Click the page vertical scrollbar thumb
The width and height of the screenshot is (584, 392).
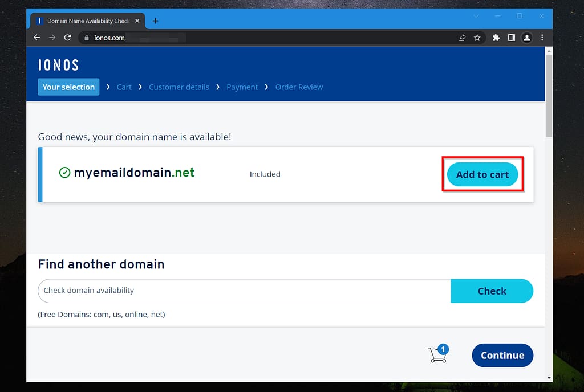(549, 96)
